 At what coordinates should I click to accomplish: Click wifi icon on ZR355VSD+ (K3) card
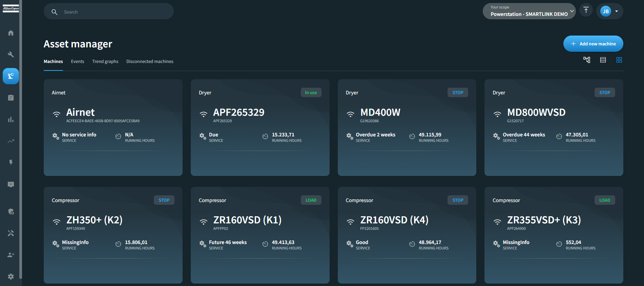[497, 222]
